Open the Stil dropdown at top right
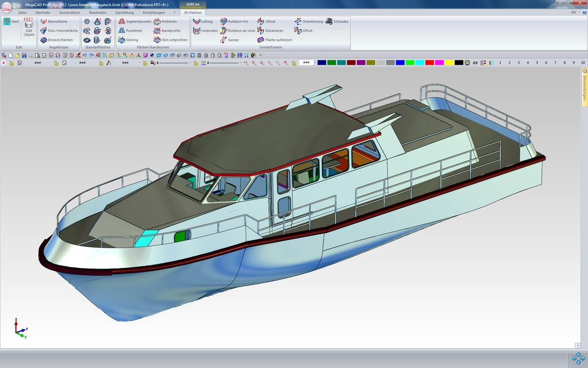The width and height of the screenshot is (588, 368). tap(575, 12)
